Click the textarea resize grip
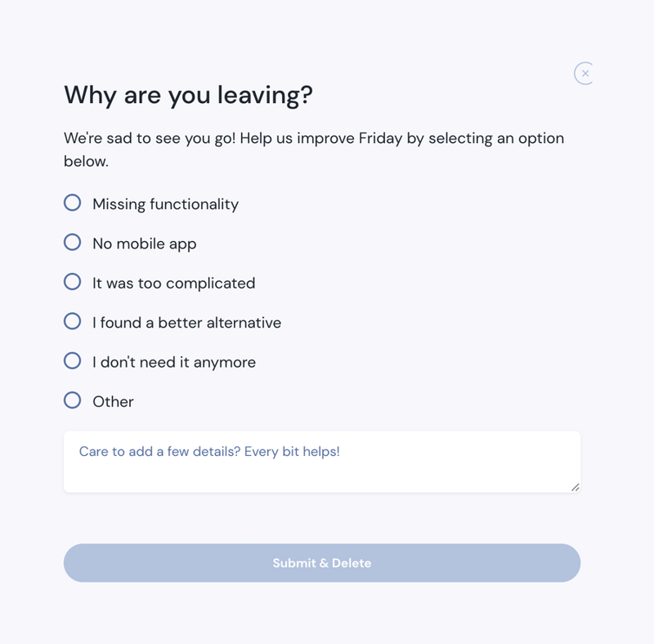654x644 pixels. (x=576, y=488)
